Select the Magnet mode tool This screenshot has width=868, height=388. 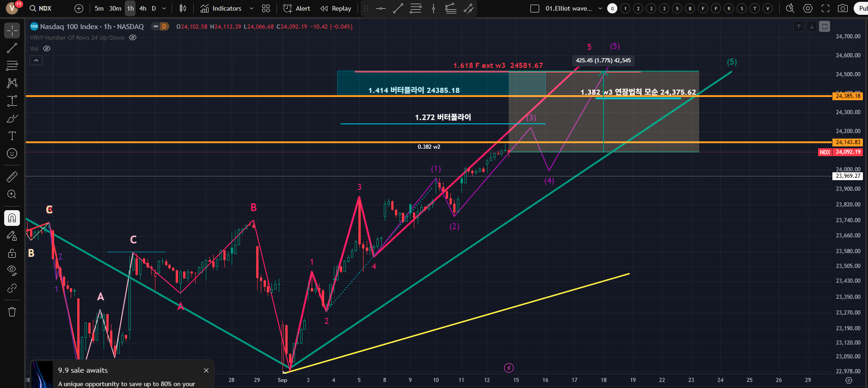(12, 218)
